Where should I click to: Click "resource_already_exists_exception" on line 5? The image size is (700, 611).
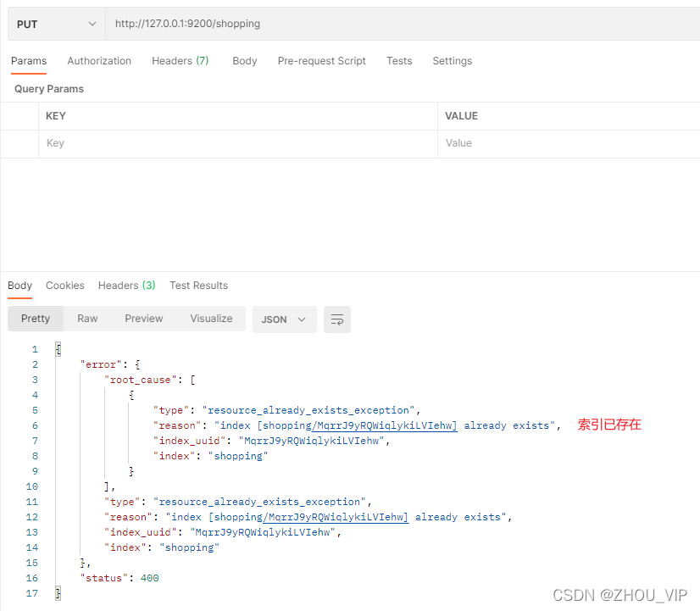[308, 411]
